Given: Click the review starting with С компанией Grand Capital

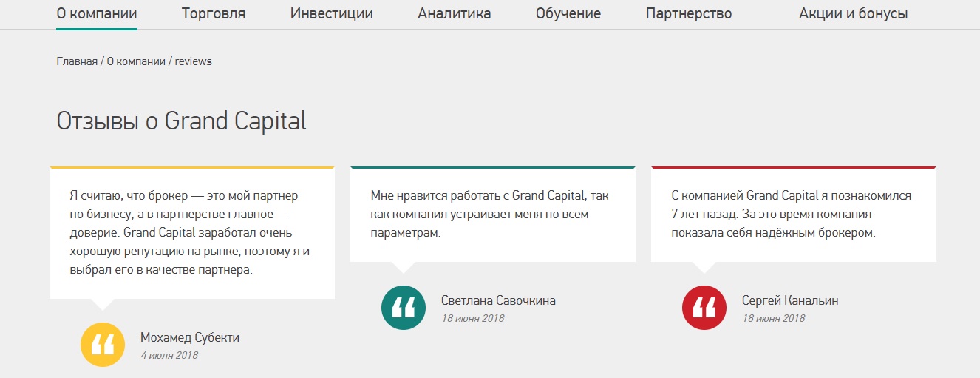Looking at the screenshot, I should click(x=792, y=215).
